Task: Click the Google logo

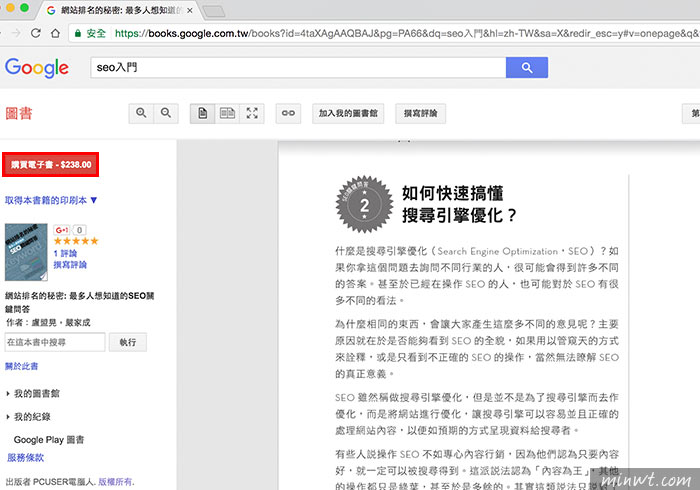Action: click(37, 68)
